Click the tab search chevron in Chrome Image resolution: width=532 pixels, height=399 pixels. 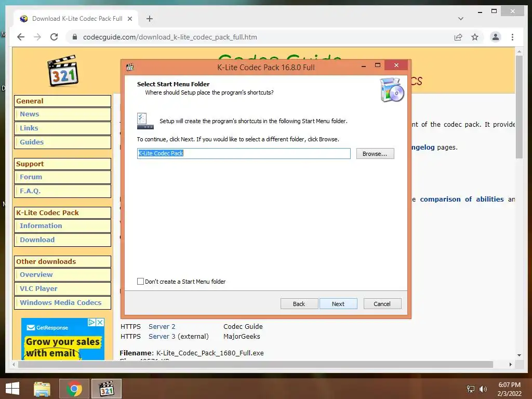(x=460, y=19)
